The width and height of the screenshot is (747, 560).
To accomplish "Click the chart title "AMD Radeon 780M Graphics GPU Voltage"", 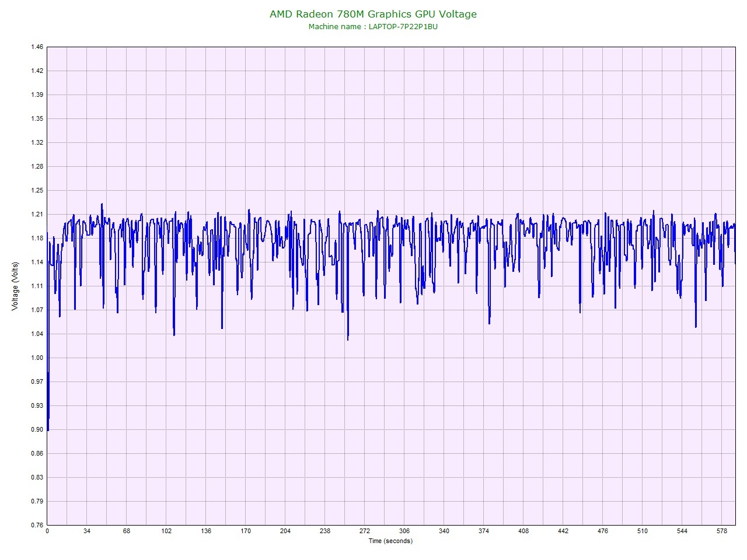I will point(373,14).
